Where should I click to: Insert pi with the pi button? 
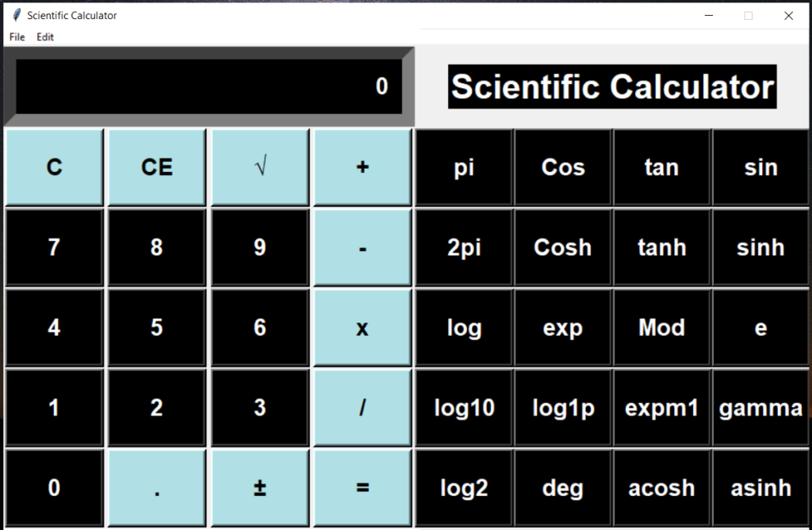click(464, 167)
